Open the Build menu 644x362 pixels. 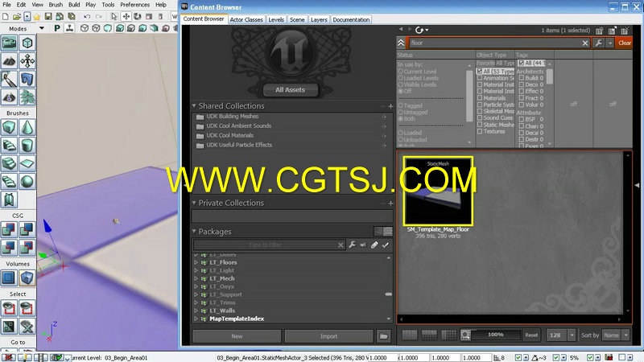(x=74, y=5)
